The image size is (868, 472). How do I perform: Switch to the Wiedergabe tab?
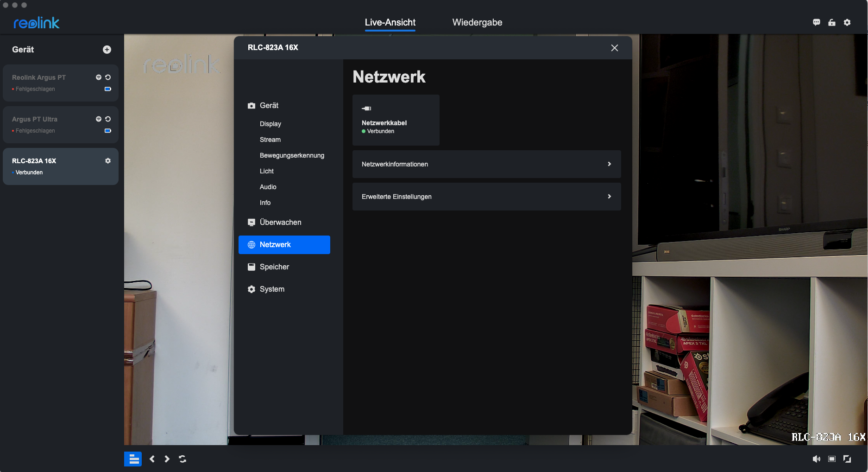click(x=477, y=22)
